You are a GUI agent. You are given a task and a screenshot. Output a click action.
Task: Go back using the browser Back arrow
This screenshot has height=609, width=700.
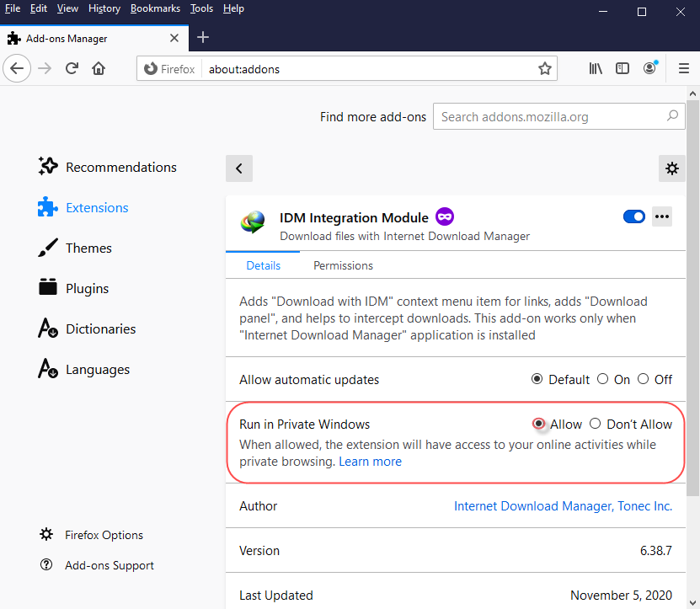point(17,69)
